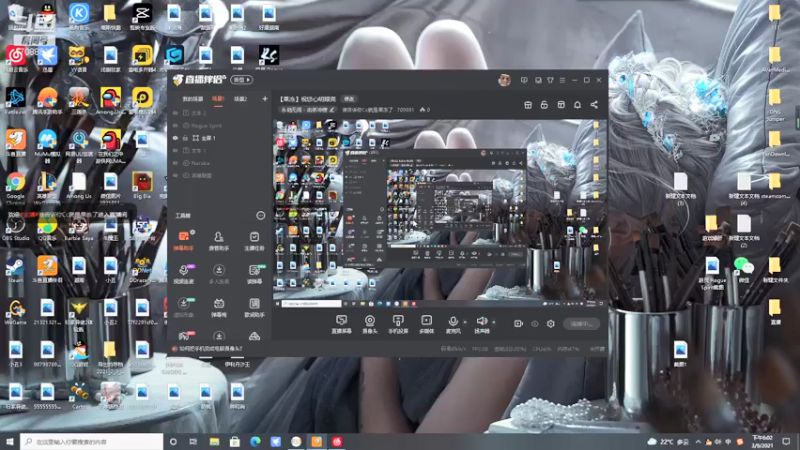Add a 摄像头 camera source
This screenshot has height=450, width=800.
coord(370,324)
